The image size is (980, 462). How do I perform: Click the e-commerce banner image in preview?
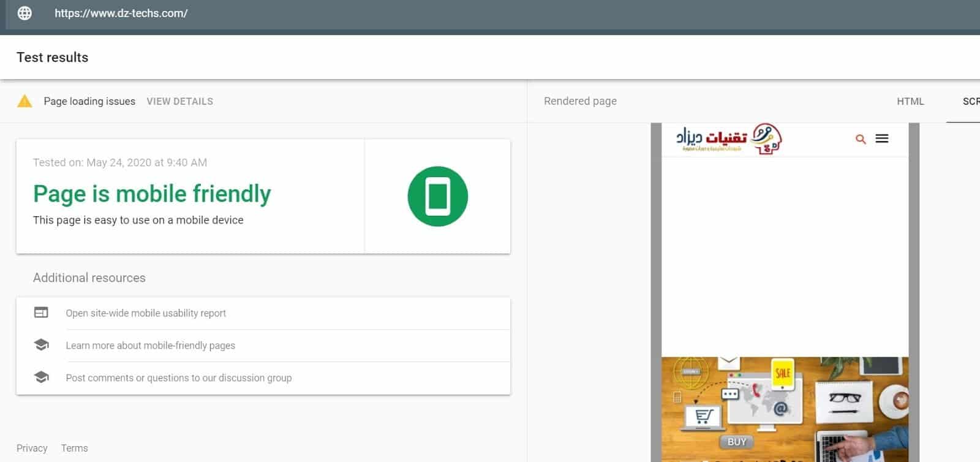click(785, 409)
